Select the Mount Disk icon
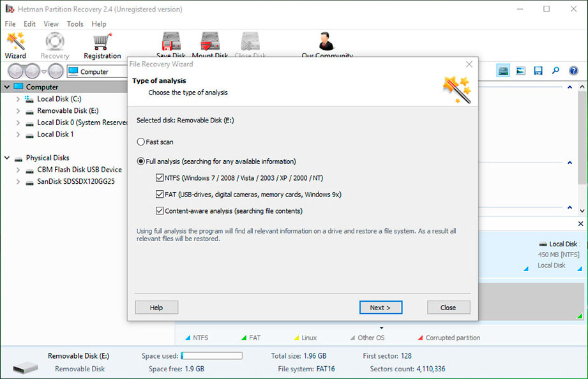Viewport: 588px width, 379px height. point(209,40)
